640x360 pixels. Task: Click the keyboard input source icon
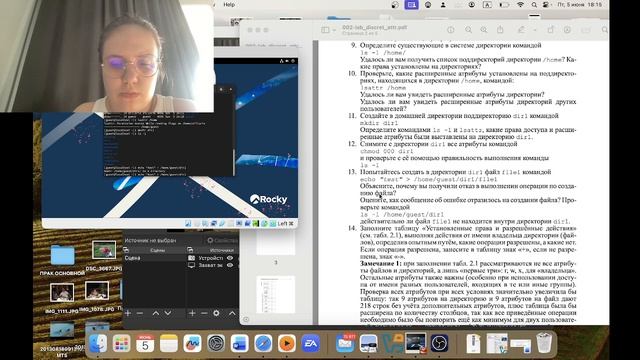pyautogui.click(x=487, y=5)
